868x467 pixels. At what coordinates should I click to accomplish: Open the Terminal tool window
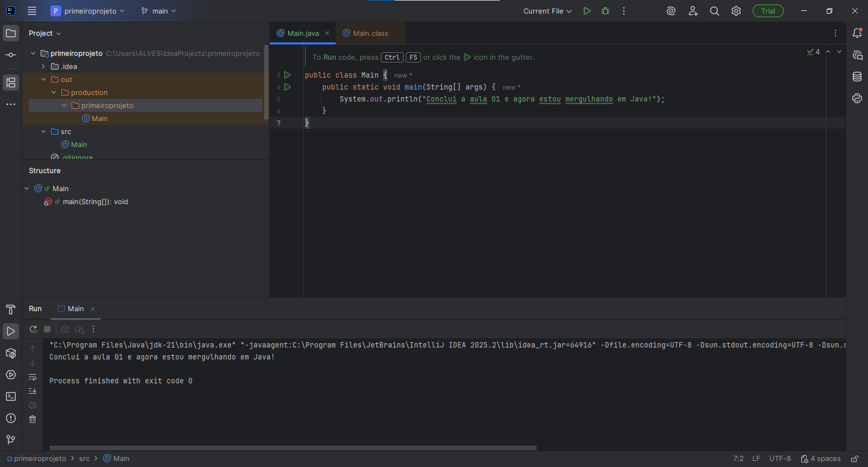point(11,396)
